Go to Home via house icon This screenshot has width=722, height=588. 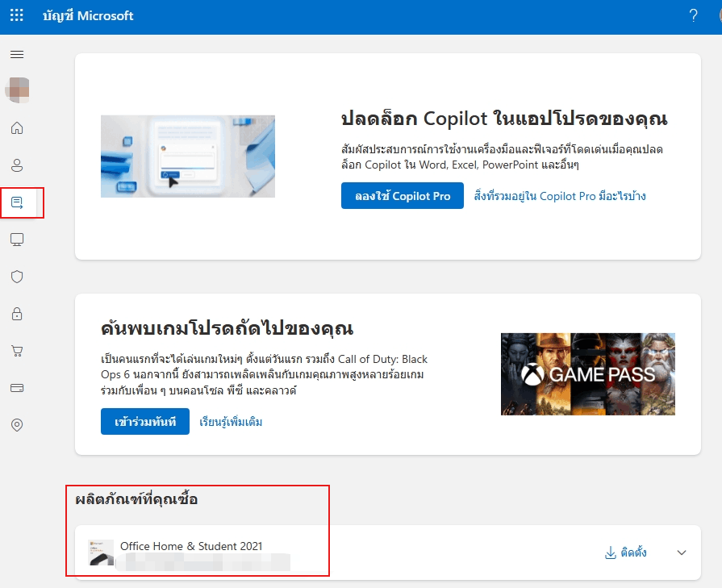(17, 127)
